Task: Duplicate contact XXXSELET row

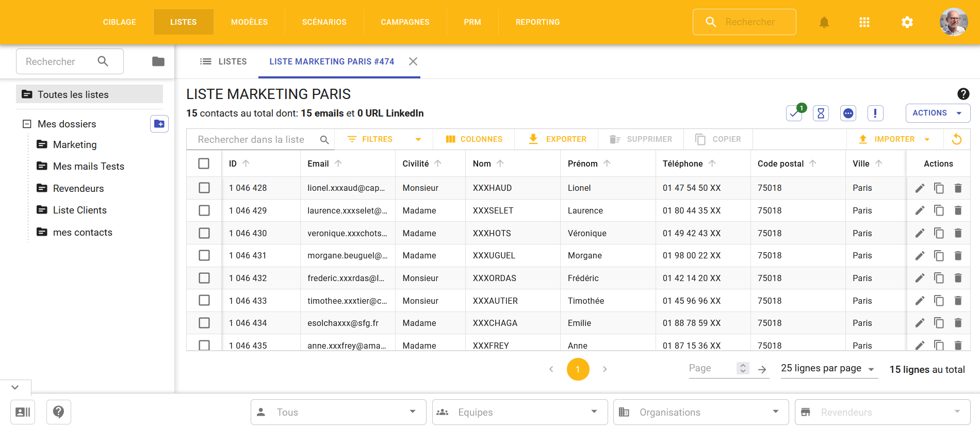Action: [939, 210]
